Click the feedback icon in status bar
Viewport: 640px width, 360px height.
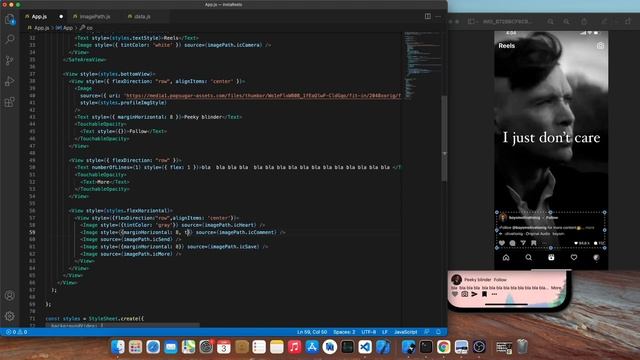tap(427, 332)
